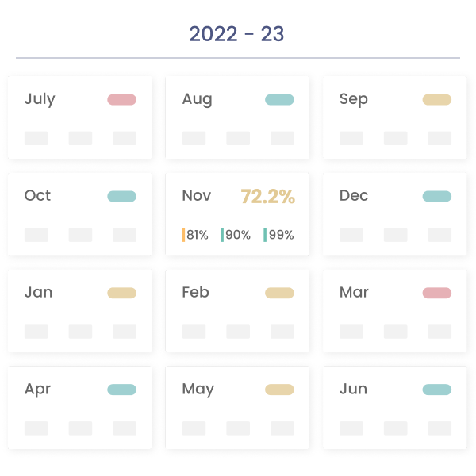
Task: Click the yellow status pill on Feb card
Action: point(279,294)
